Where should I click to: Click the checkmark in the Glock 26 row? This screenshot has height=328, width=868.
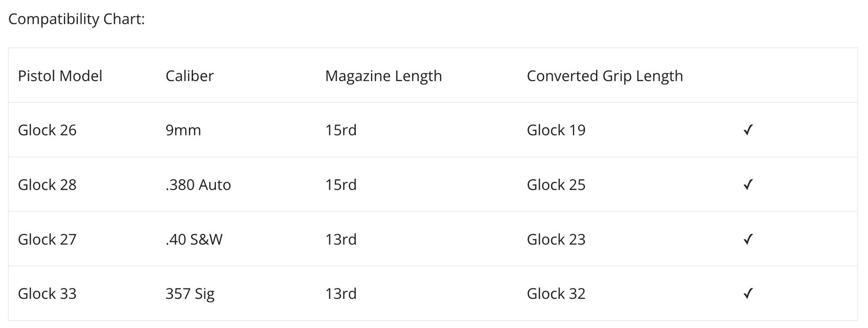click(x=748, y=130)
